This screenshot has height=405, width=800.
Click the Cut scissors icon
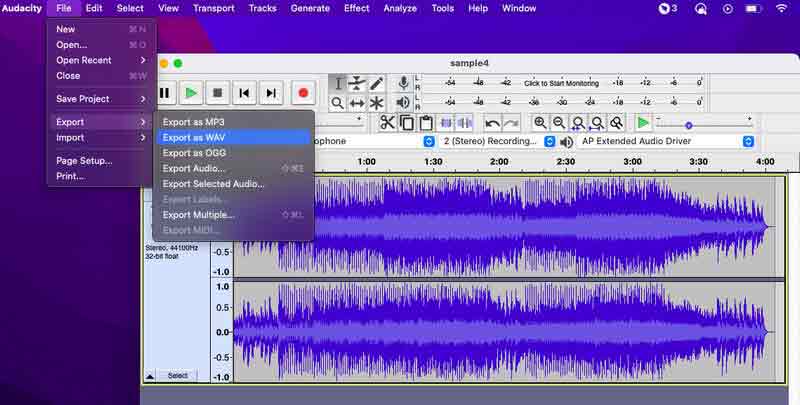tap(387, 123)
